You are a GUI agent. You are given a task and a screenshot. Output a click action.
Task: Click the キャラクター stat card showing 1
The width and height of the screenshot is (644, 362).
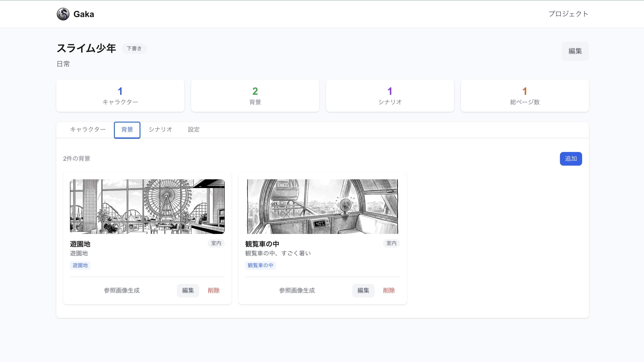121,95
